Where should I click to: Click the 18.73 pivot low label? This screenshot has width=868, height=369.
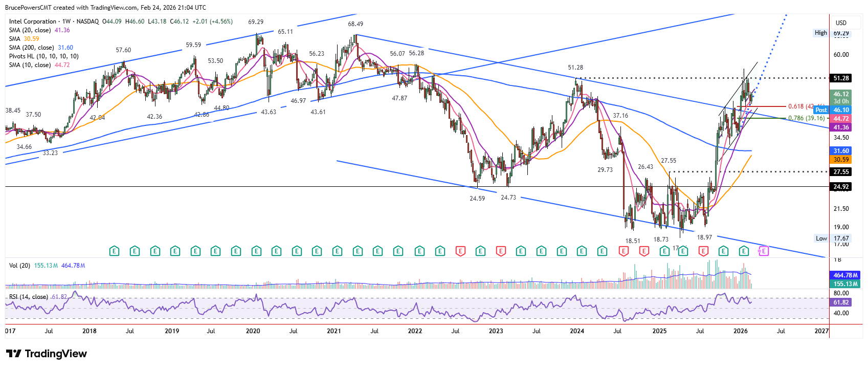point(661,240)
